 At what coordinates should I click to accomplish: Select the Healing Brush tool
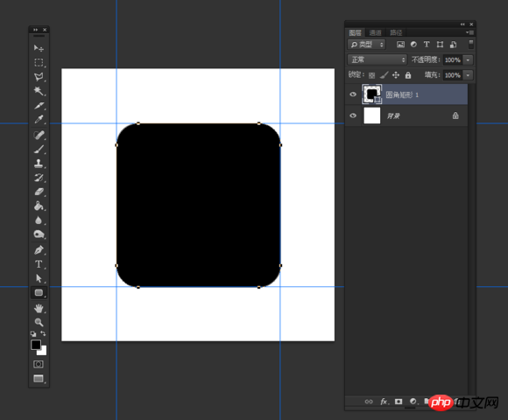point(39,135)
